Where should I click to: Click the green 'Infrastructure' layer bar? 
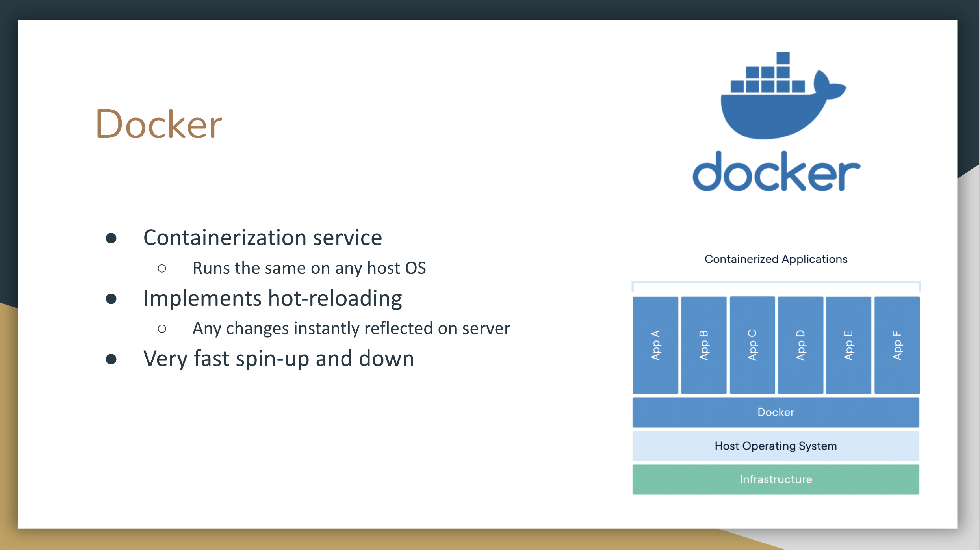coord(776,479)
